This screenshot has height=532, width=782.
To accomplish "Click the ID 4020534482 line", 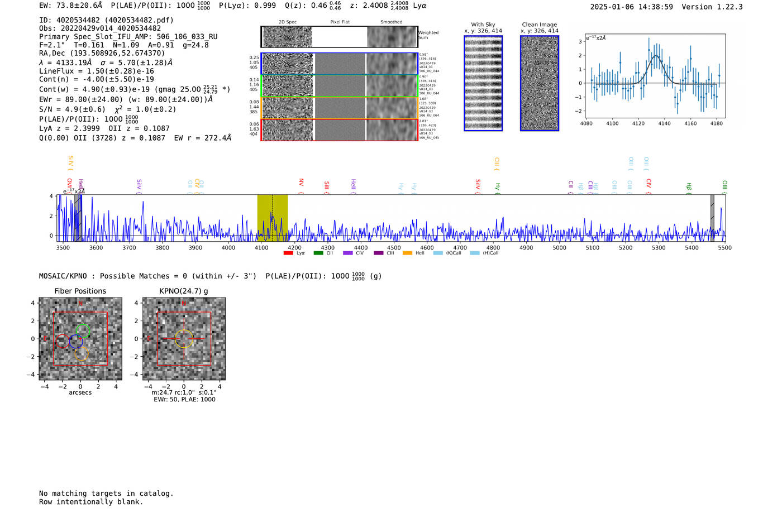I will (106, 20).
